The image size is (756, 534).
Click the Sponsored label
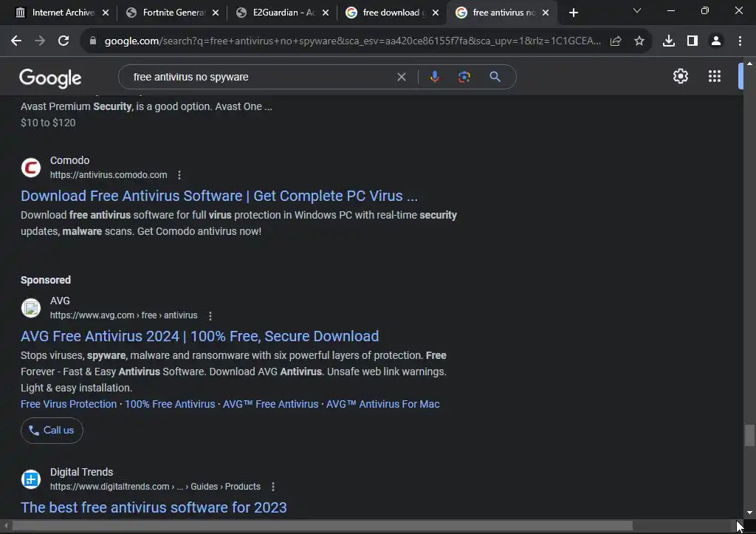tap(46, 280)
